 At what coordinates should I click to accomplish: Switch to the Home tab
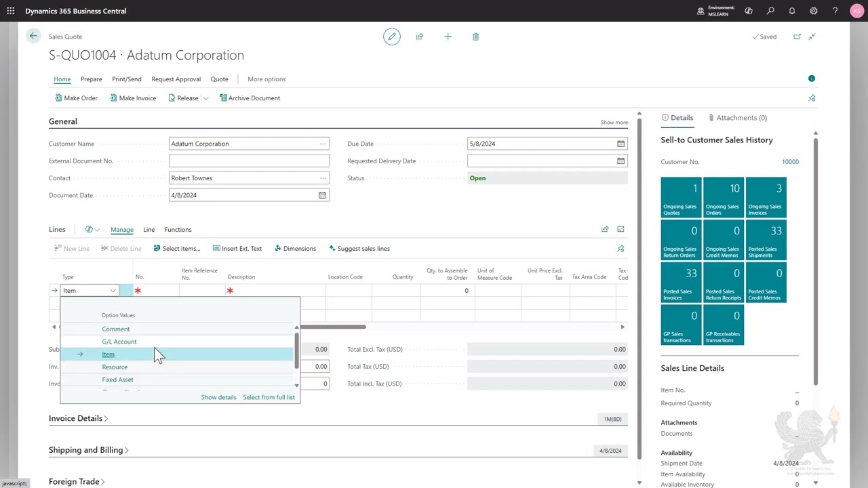62,79
